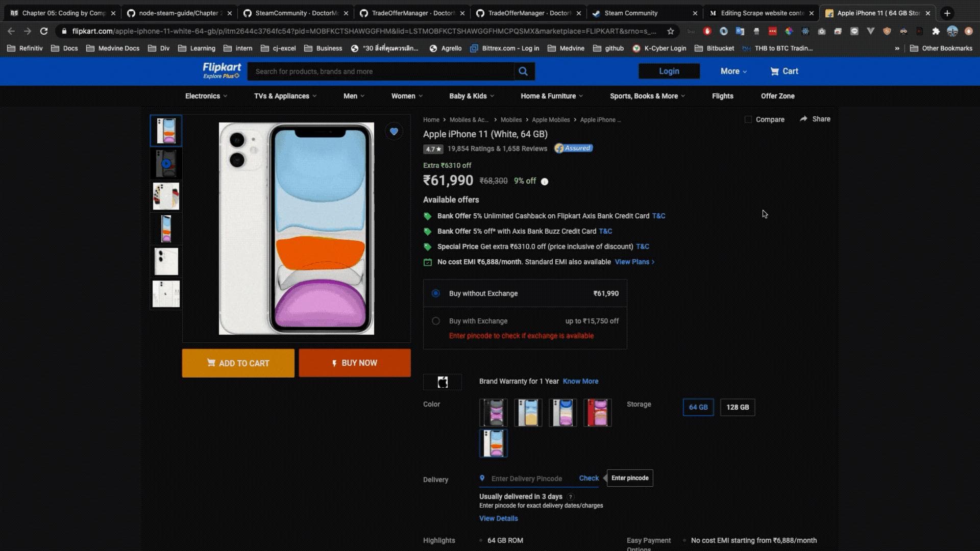Open Mobiles breadcrumb link
This screenshot has height=551, width=980.
[511, 120]
